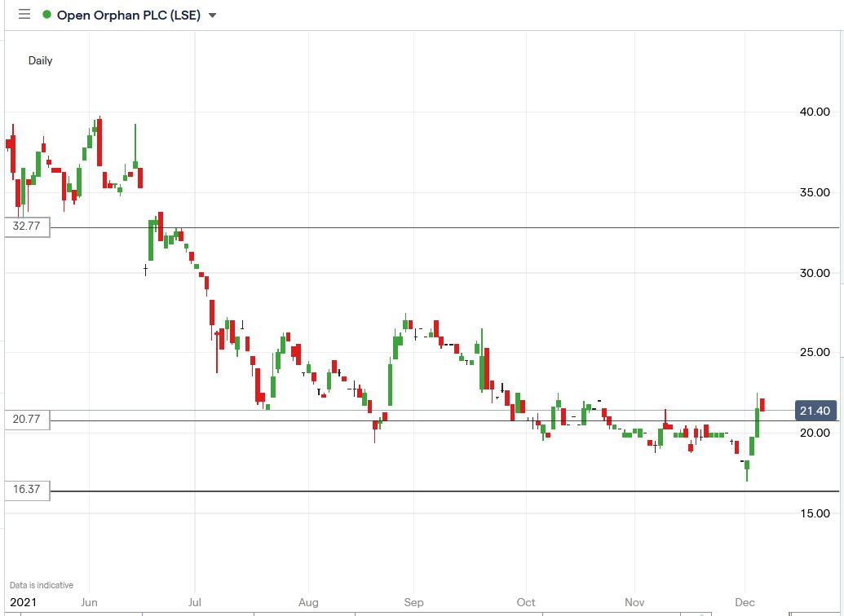Screen dimensions: 844x616
Task: Click the Data is indicative notice
Action: (42, 584)
